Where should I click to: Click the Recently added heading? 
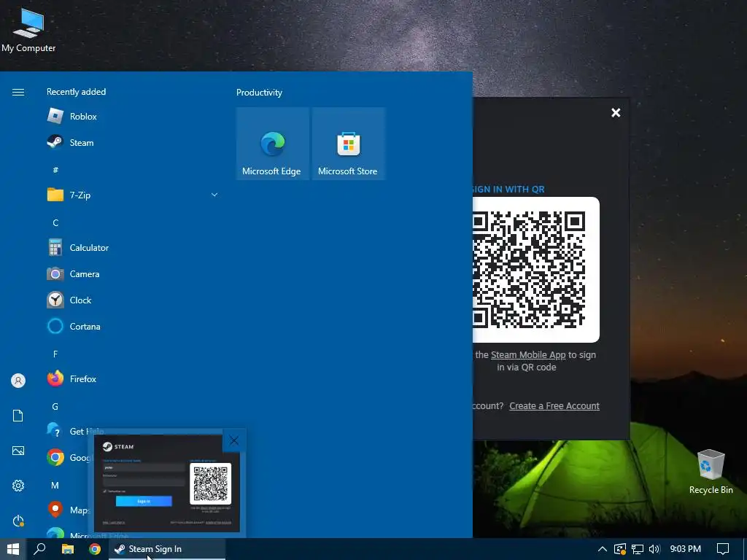tap(76, 91)
